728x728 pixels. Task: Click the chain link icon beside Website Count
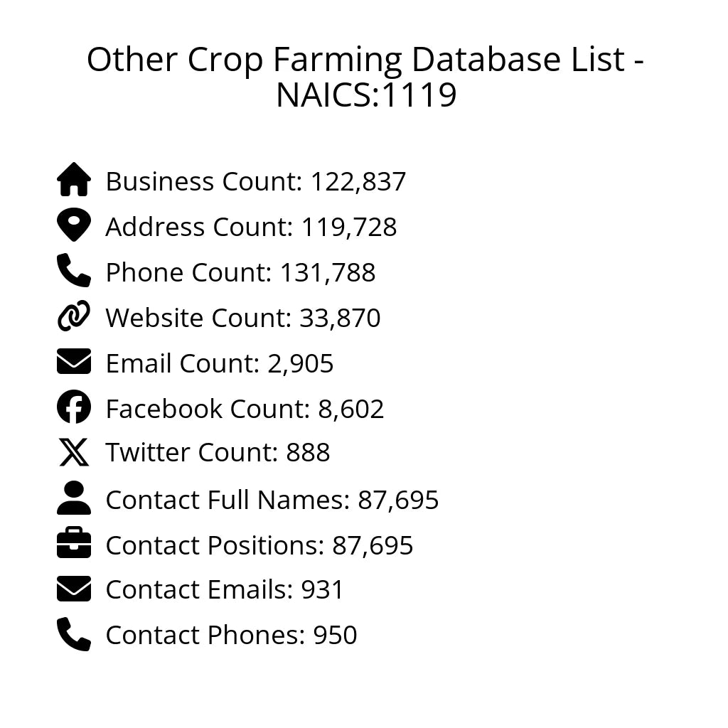74,316
